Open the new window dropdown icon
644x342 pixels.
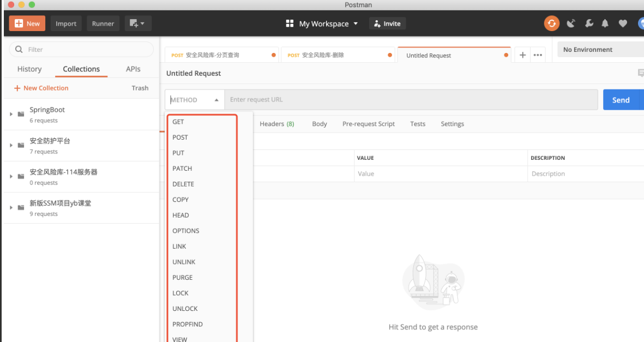137,23
